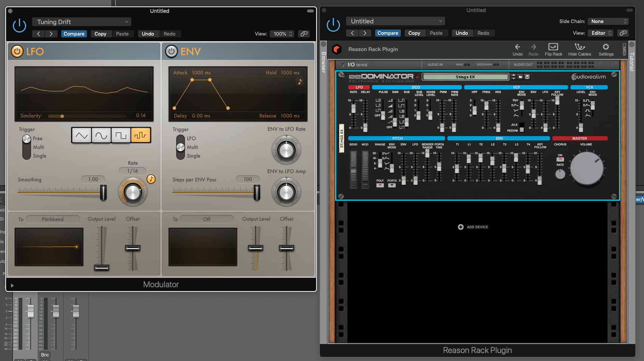The height and width of the screenshot is (361, 644).
Task: Set LFO Trigger to Free
Action: pos(37,138)
